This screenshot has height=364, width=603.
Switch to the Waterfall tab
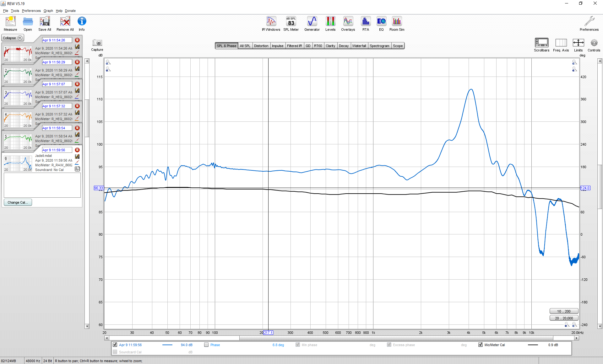[x=359, y=46]
